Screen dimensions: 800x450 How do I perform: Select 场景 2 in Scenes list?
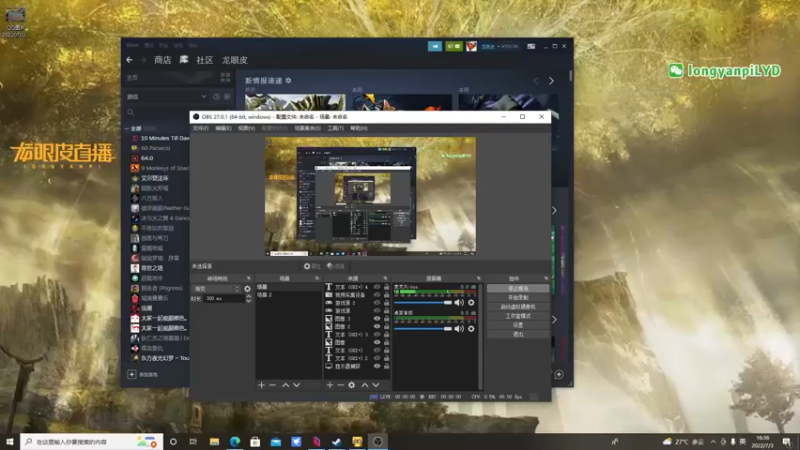pyautogui.click(x=288, y=295)
